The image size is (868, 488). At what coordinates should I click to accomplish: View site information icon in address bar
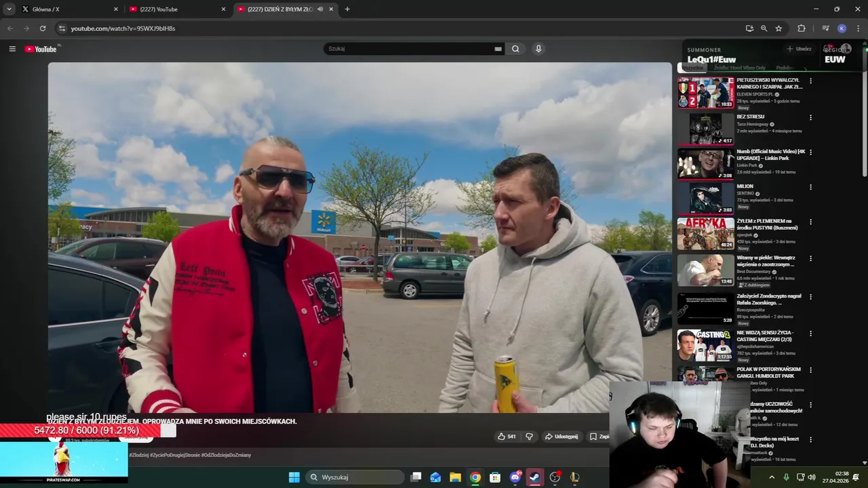[x=62, y=28]
